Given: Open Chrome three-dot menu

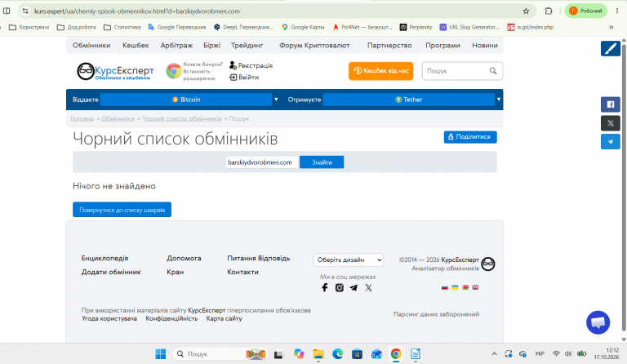Looking at the screenshot, I should click(x=617, y=11).
